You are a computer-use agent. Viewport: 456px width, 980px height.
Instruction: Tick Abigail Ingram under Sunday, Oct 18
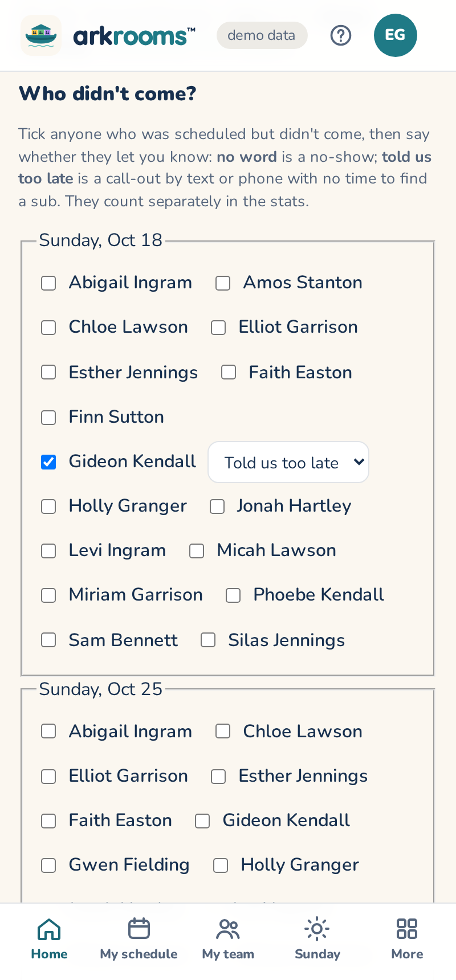48,283
